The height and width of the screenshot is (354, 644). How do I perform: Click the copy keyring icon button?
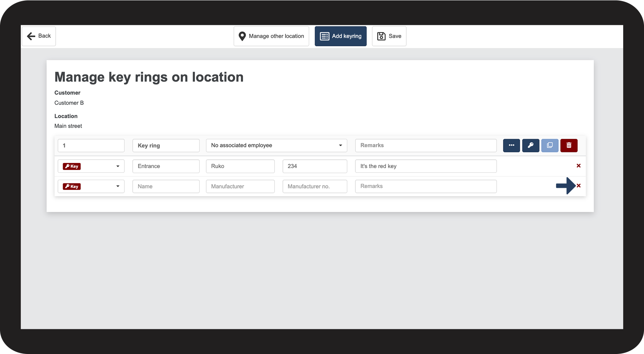550,145
